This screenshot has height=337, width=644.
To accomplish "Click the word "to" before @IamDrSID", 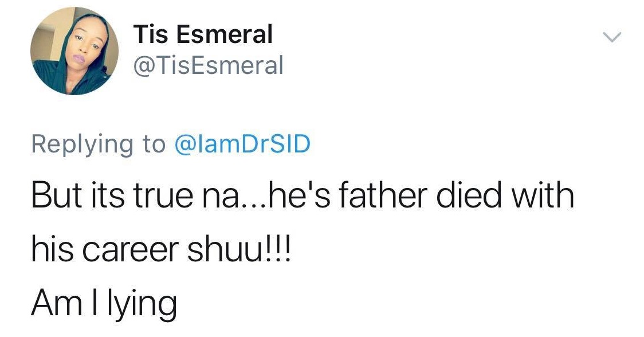I will [x=153, y=144].
